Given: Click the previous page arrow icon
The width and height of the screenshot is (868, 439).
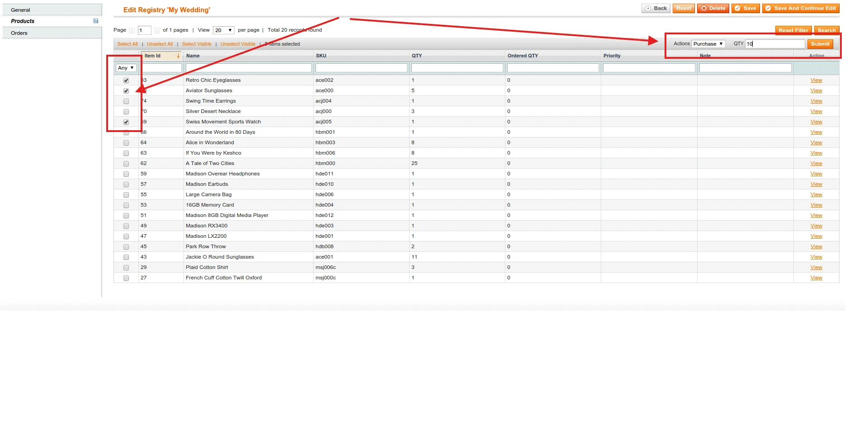Looking at the screenshot, I should [x=132, y=30].
